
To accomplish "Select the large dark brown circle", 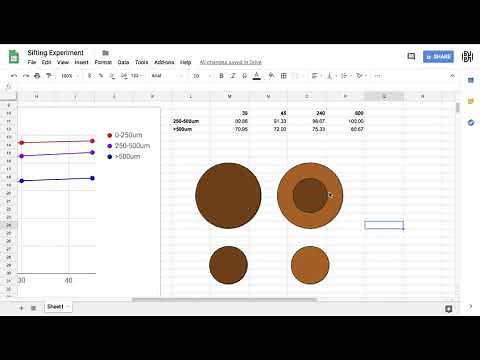I will (228, 196).
